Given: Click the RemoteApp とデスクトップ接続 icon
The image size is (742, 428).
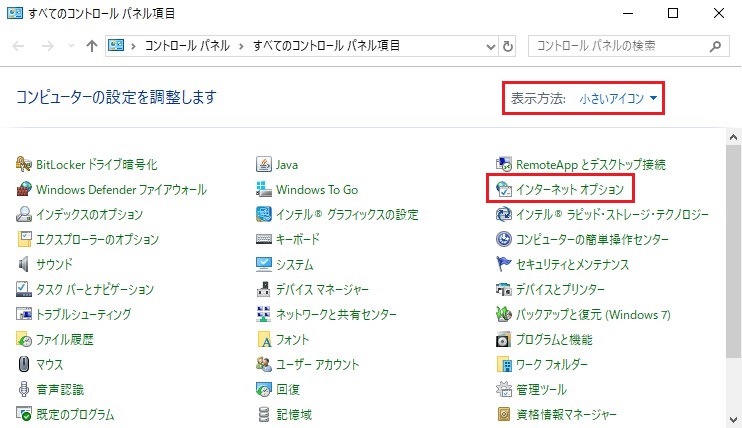Looking at the screenshot, I should coord(504,164).
